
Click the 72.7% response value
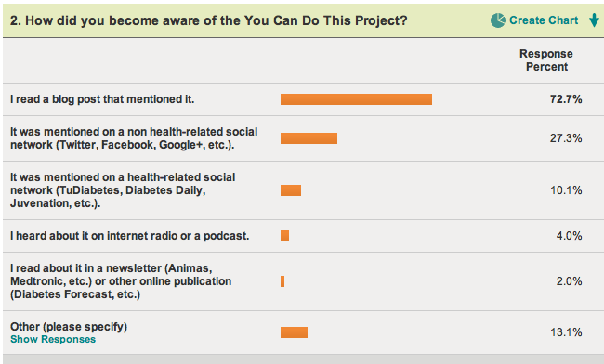coord(566,99)
